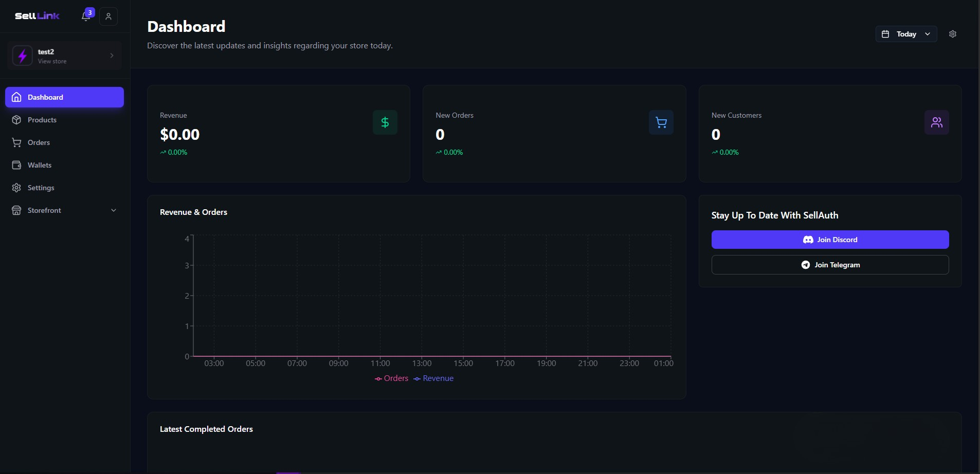Click the customers icon on New Customers card

coord(937,122)
